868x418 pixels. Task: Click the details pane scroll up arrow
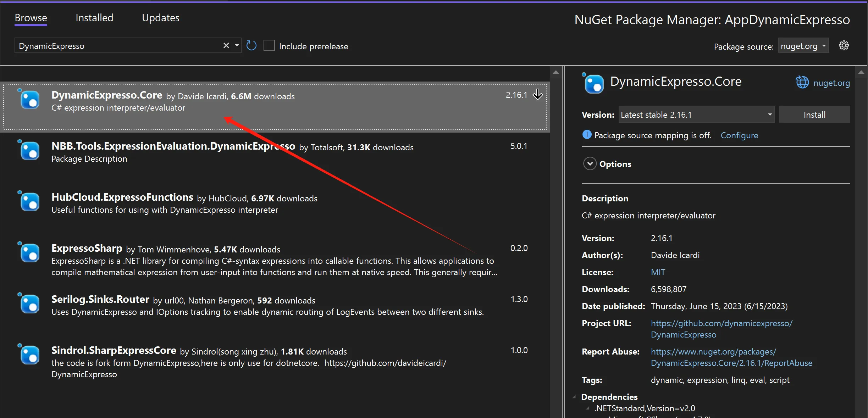click(x=861, y=72)
